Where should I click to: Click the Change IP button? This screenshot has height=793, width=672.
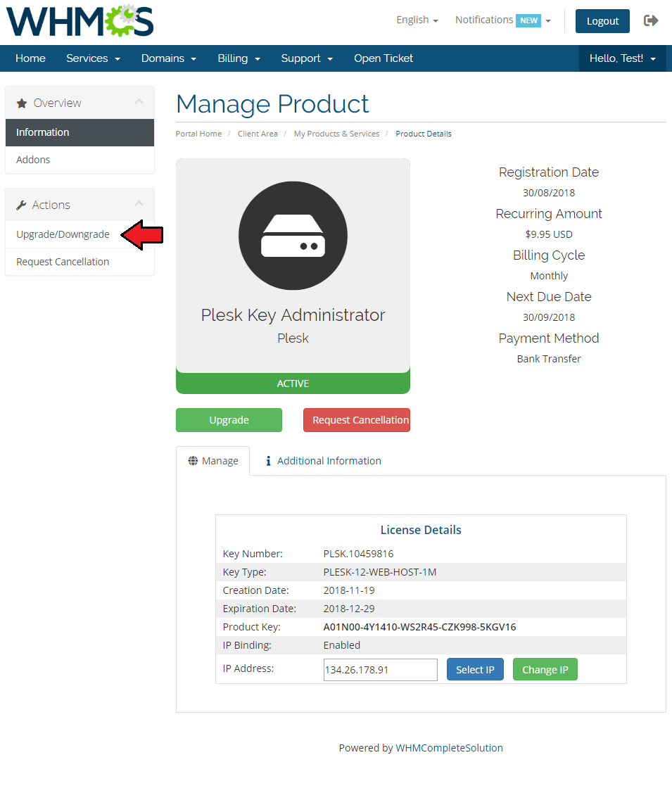pos(545,670)
